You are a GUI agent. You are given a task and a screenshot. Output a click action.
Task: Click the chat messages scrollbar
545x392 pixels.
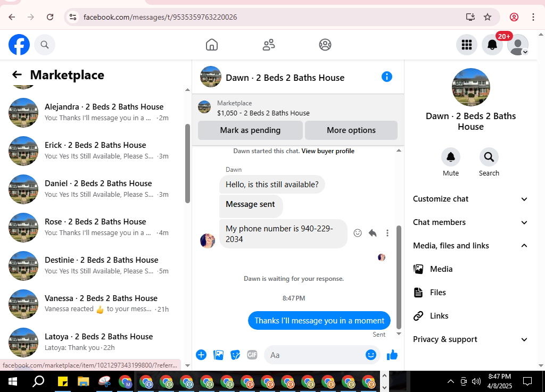tap(399, 277)
